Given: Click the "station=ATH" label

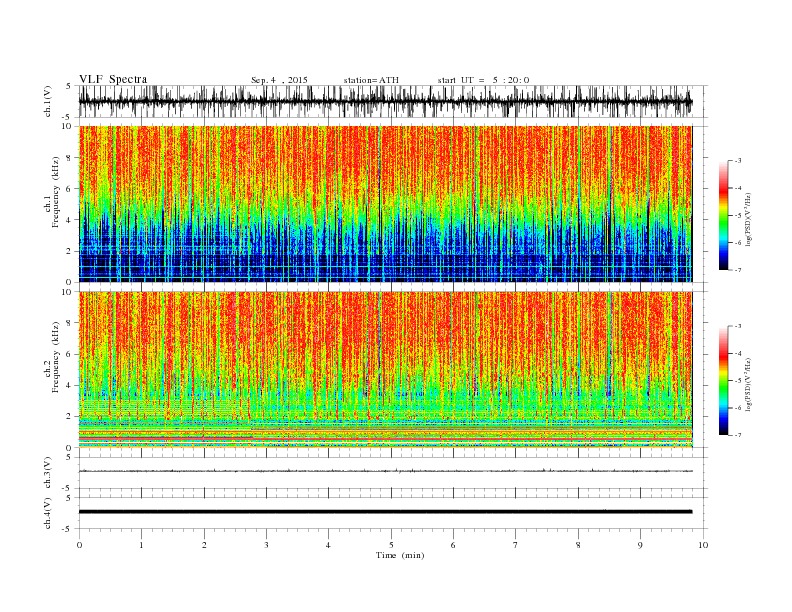Looking at the screenshot, I should point(371,80).
